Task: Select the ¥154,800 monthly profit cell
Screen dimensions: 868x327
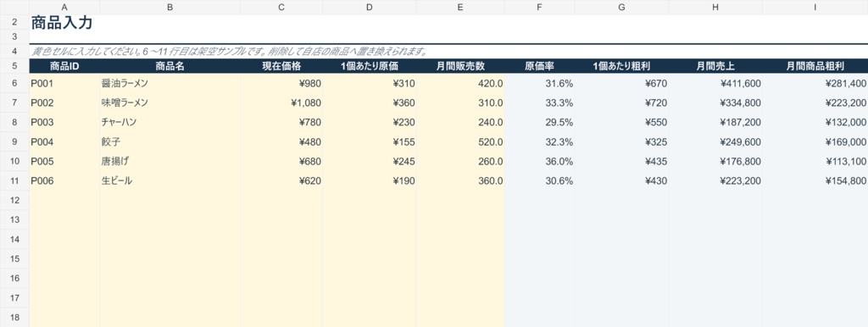Action: point(815,181)
